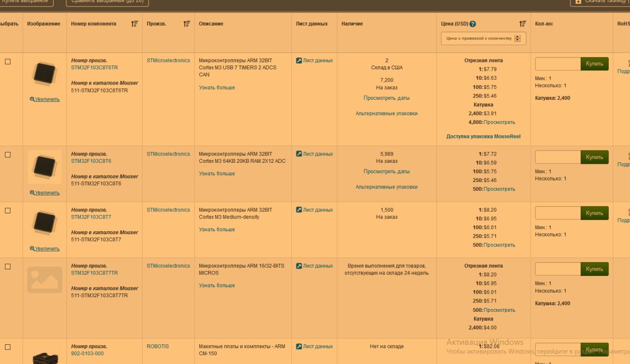
Task: Click Узнать больше for 64KB 20KB RAM description
Action: 217,174
